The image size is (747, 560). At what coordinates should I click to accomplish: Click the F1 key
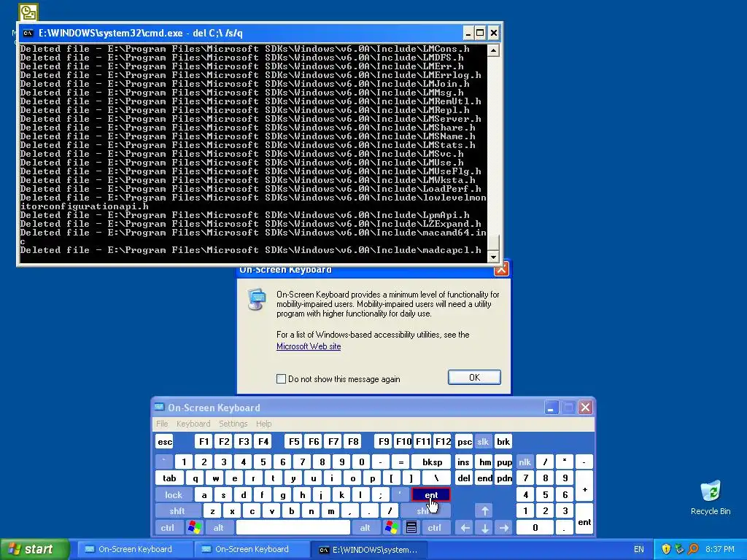[204, 441]
